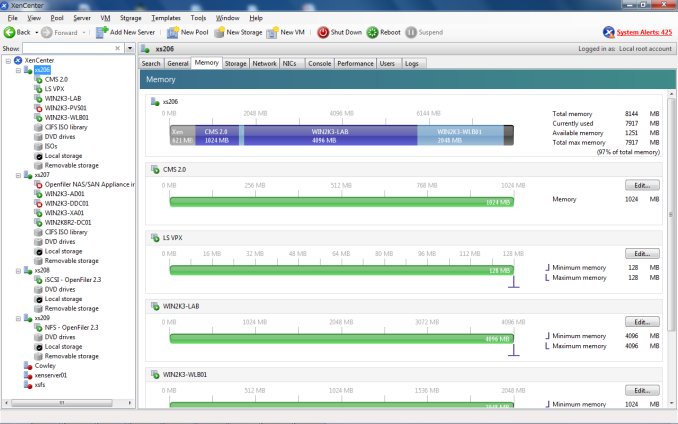Switch to the Network tab

click(x=264, y=64)
